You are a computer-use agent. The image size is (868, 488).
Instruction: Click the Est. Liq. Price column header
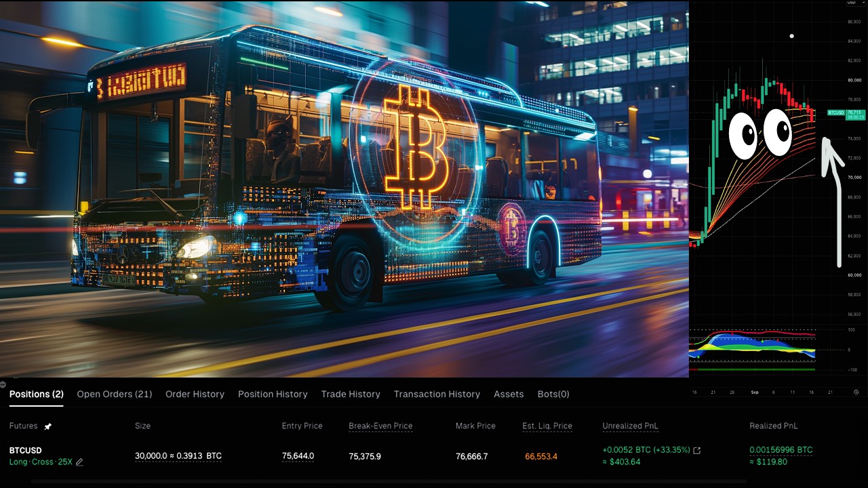click(547, 426)
